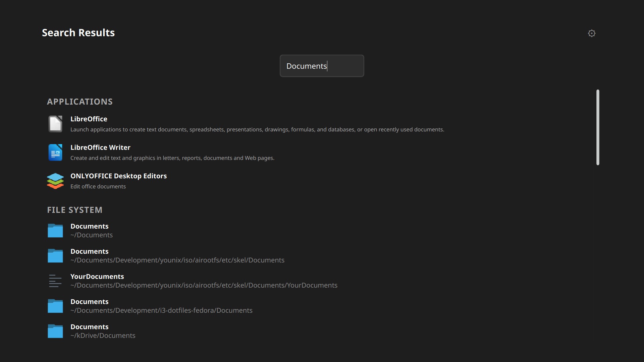644x362 pixels.
Task: Select the YourDocuments search result
Action: pyautogui.click(x=97, y=276)
